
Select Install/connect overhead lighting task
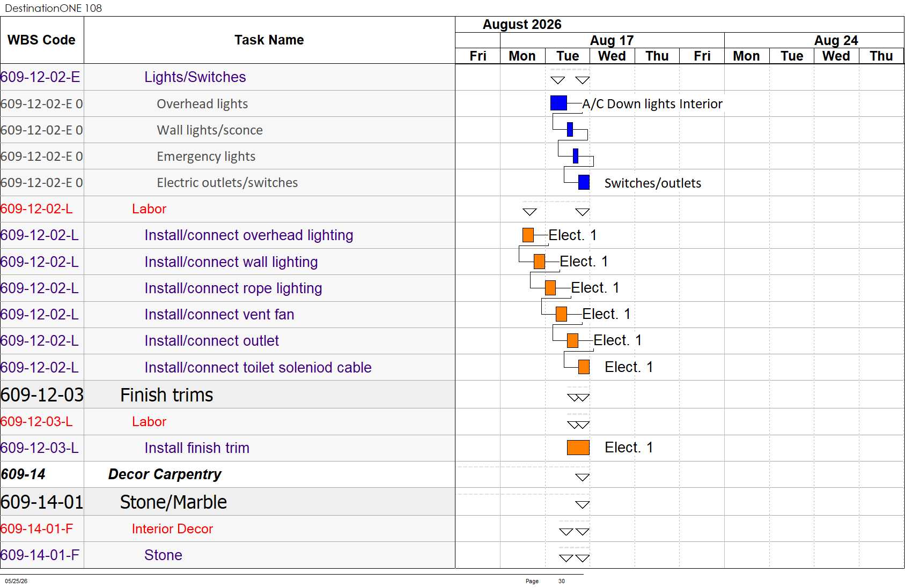tap(249, 235)
